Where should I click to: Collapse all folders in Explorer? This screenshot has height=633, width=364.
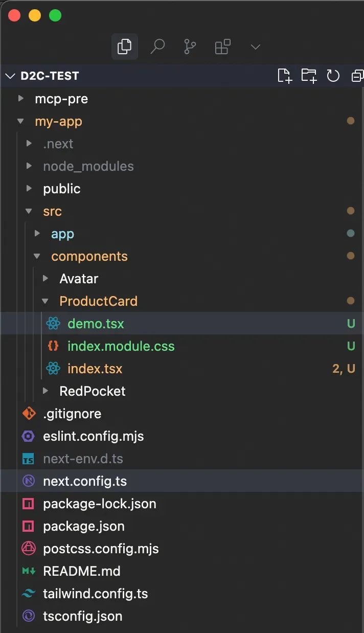[357, 76]
